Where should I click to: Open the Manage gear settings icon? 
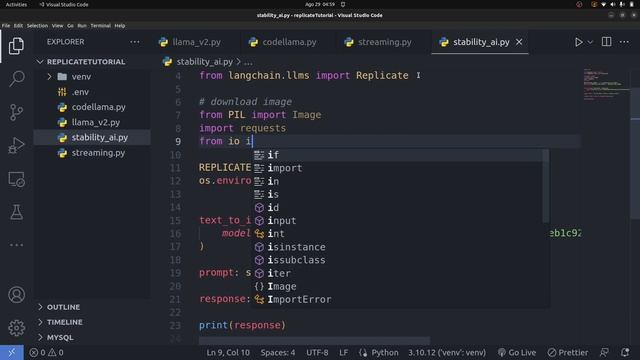click(16, 328)
